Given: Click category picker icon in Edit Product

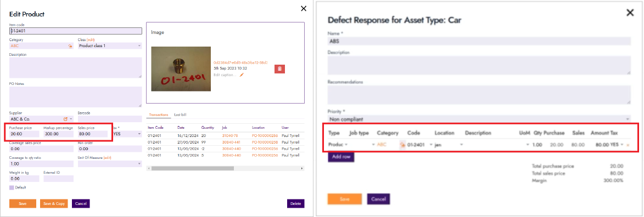Looking at the screenshot, I should click(70, 46).
